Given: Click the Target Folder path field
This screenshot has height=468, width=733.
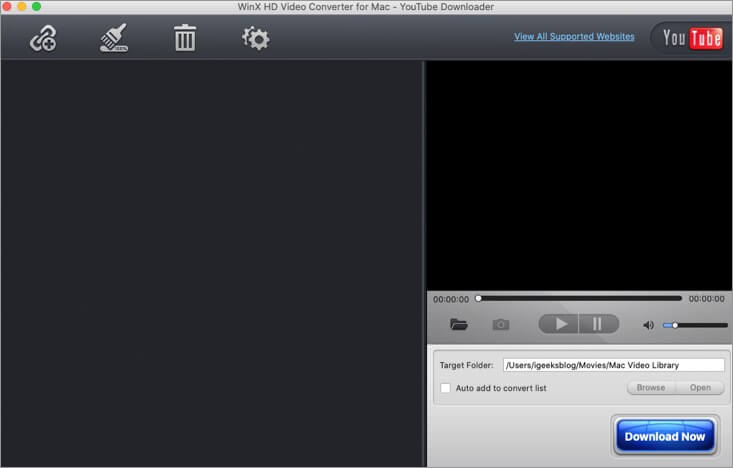Looking at the screenshot, I should coord(613,365).
